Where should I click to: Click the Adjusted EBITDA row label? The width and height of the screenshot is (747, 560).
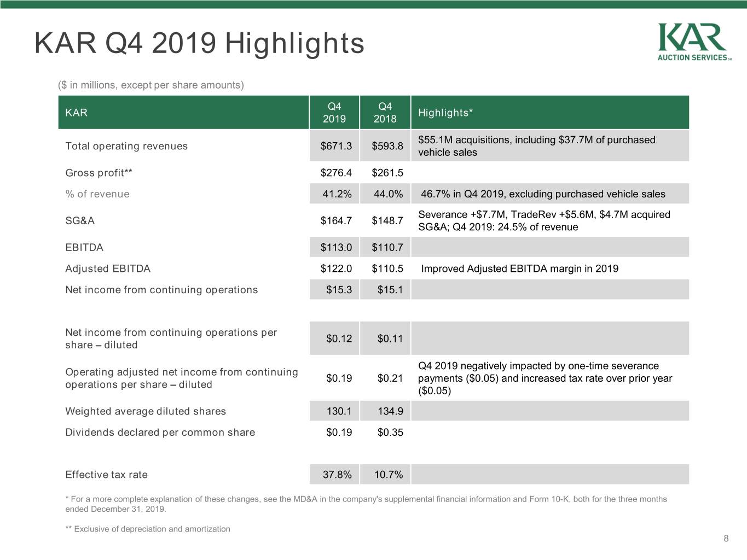click(x=108, y=269)
